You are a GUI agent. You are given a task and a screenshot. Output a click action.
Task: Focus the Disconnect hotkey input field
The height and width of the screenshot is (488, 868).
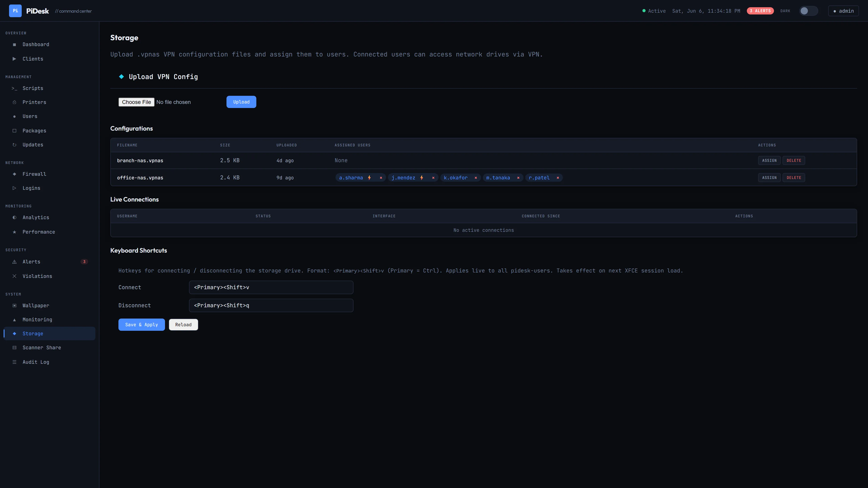271,305
